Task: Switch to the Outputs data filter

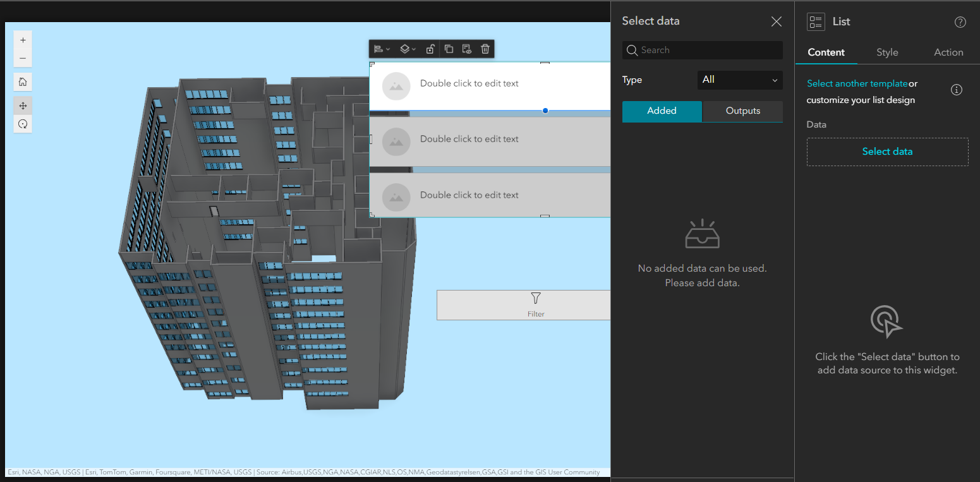Action: click(x=742, y=111)
